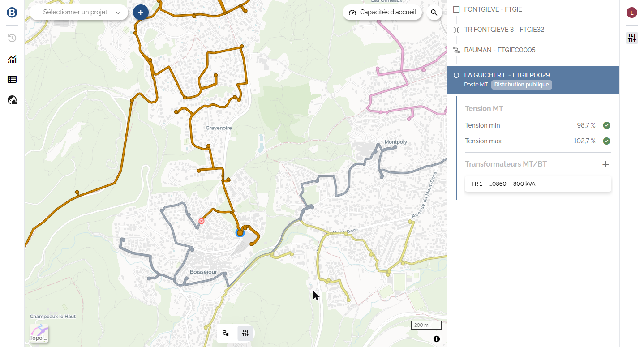Screen dimensions: 644x347
Task: Click the Tension MT section heading
Action: 485,109
